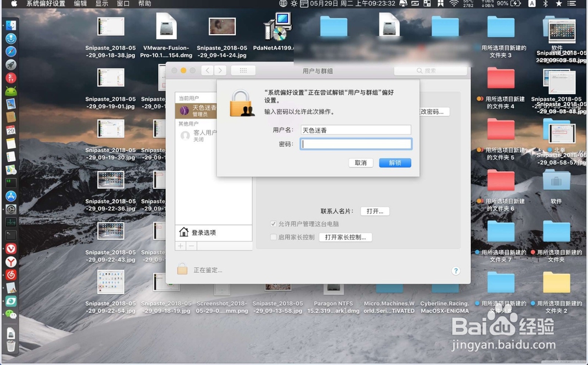Uncheck 允许用户管理这台电脑 checkbox
This screenshot has height=365, width=588.
pyautogui.click(x=273, y=223)
